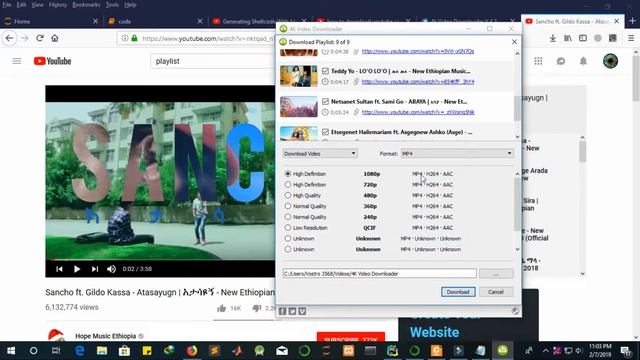This screenshot has width=640, height=360.
Task: Open Netsanet Sultan YouTube link
Action: [418, 112]
